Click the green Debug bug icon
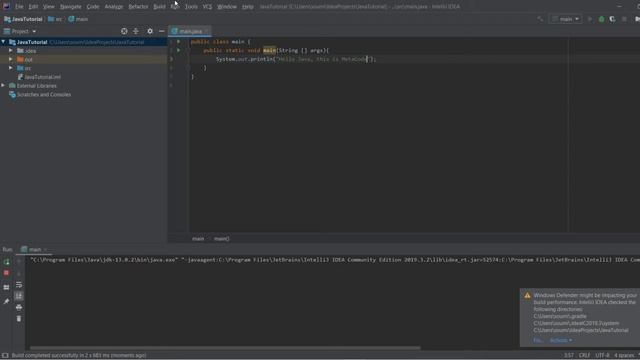The height and width of the screenshot is (360, 640). click(x=601, y=19)
